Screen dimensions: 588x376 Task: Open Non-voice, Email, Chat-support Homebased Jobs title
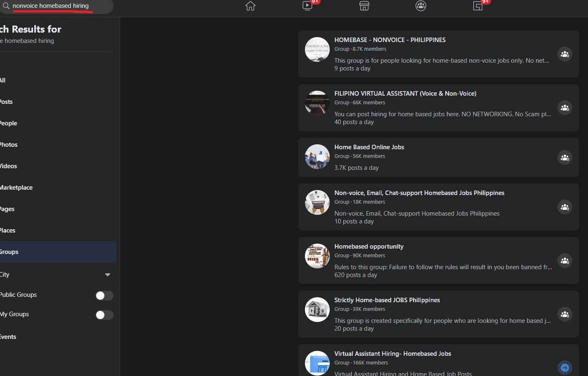[419, 193]
